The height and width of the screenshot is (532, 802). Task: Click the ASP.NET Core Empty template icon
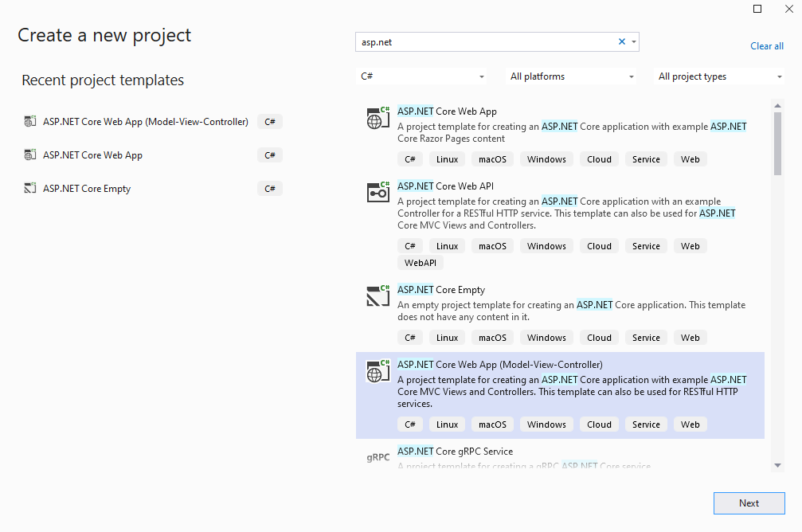pos(377,296)
